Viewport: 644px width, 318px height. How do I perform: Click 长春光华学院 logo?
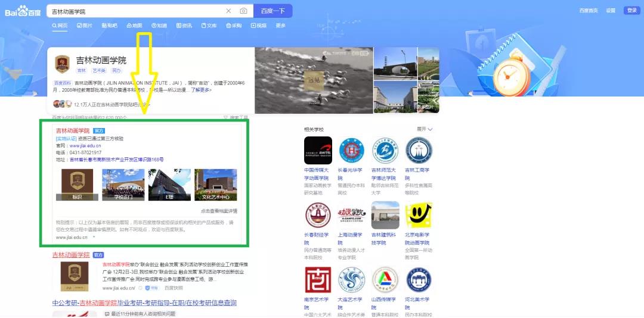tap(352, 150)
